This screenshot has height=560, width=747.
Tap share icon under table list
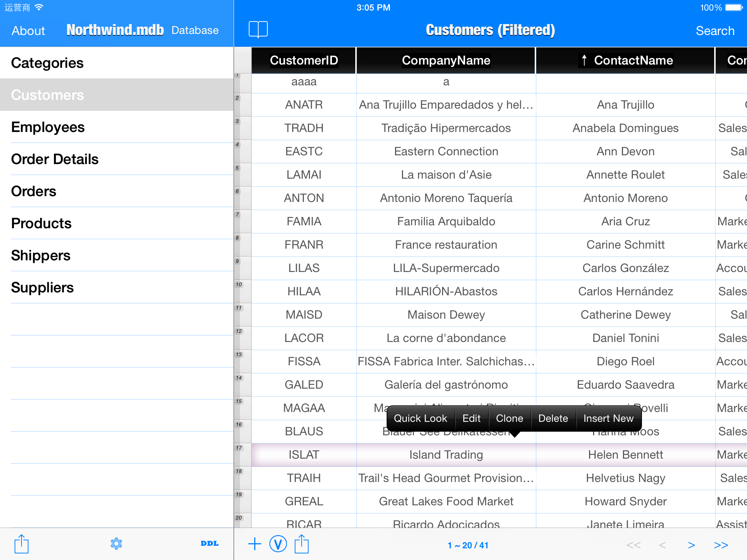pos(22,544)
